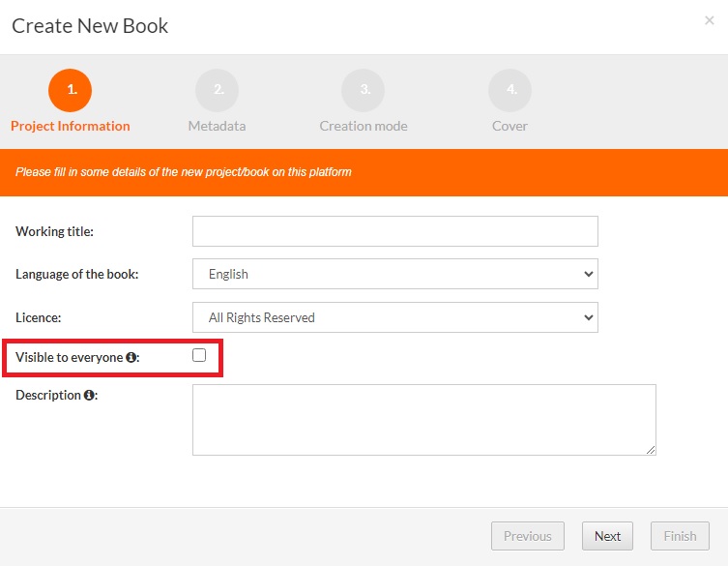Click inside the Description text area

tap(423, 419)
